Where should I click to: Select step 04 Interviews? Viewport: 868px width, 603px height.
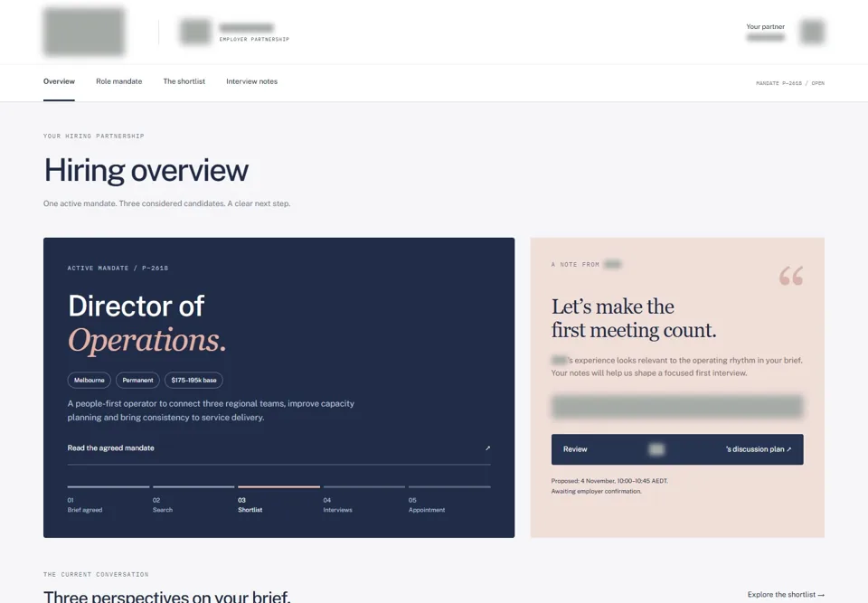(x=364, y=500)
